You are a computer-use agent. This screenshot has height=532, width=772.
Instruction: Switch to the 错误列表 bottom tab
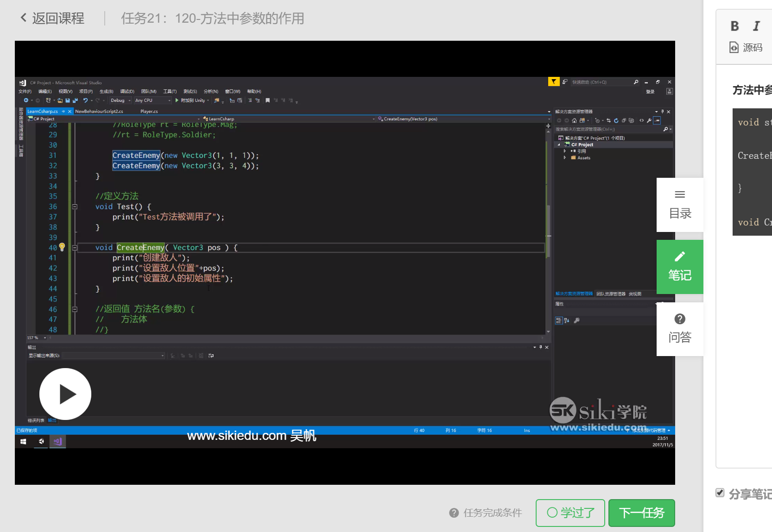[x=36, y=420]
